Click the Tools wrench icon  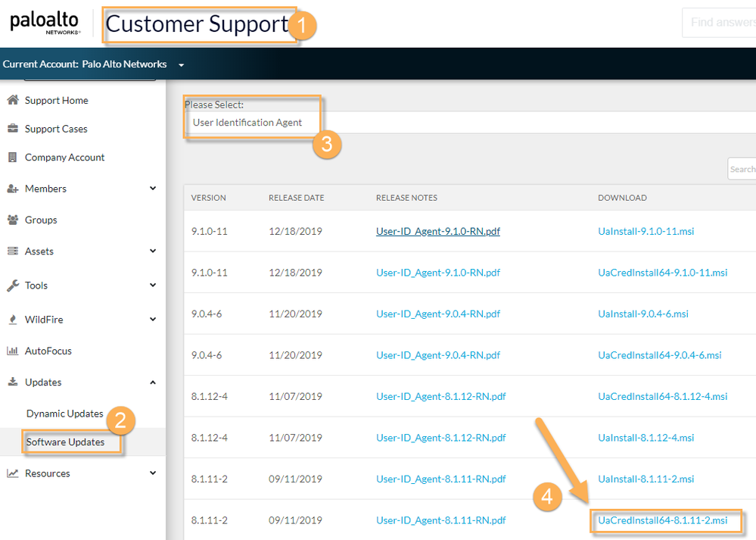(x=13, y=286)
